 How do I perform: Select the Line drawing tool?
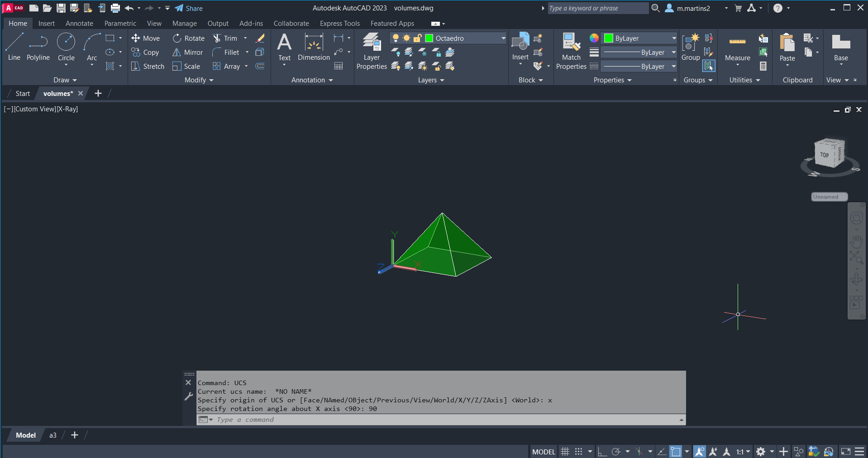point(14,47)
